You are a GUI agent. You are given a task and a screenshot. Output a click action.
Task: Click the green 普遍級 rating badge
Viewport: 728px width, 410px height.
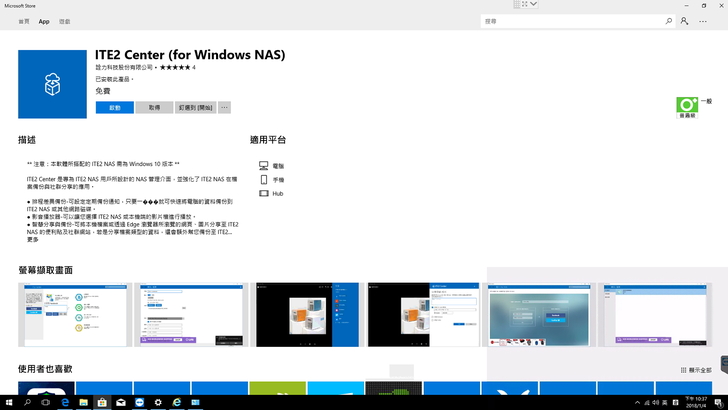point(687,106)
